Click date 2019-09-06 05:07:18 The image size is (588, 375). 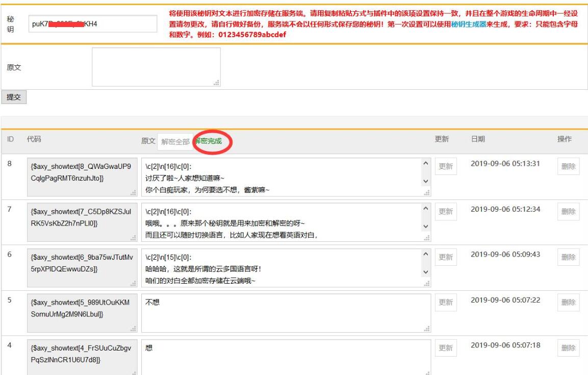505,345
